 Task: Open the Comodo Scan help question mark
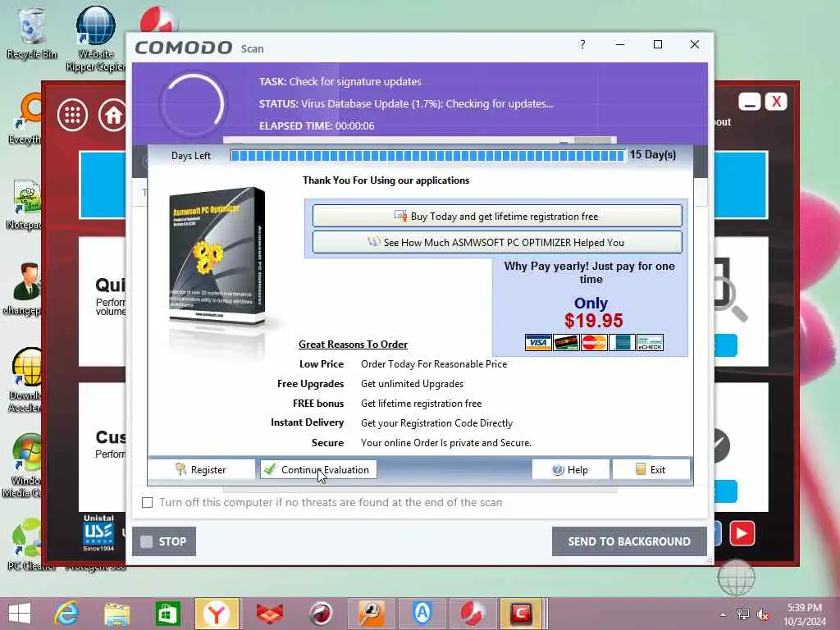click(582, 44)
